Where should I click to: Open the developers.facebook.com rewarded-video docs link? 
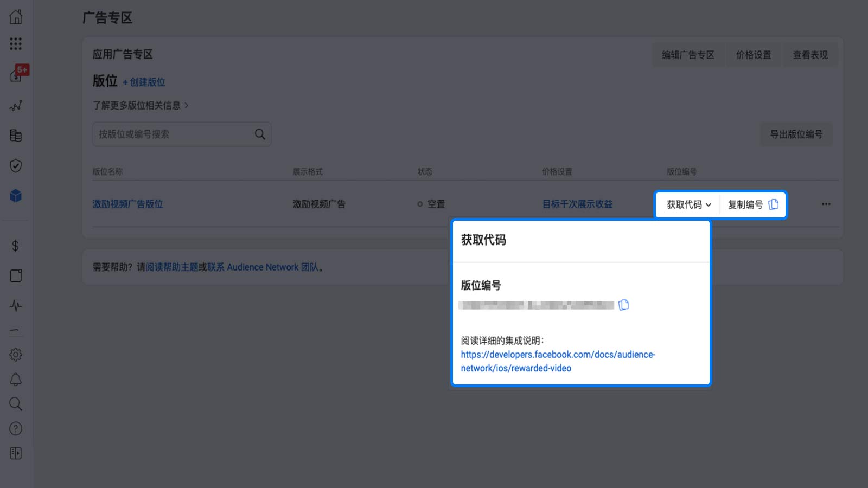click(x=558, y=361)
